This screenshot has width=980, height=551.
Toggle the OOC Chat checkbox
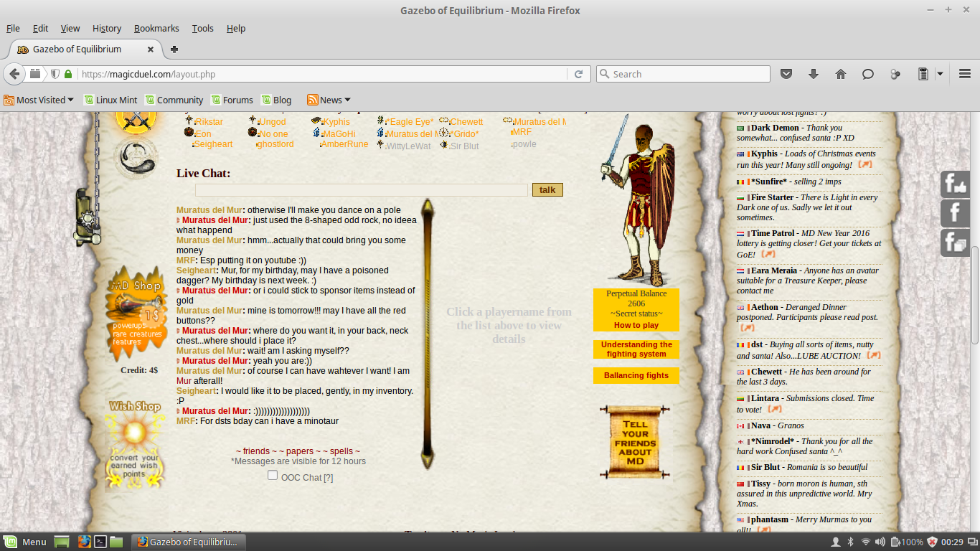[273, 475]
